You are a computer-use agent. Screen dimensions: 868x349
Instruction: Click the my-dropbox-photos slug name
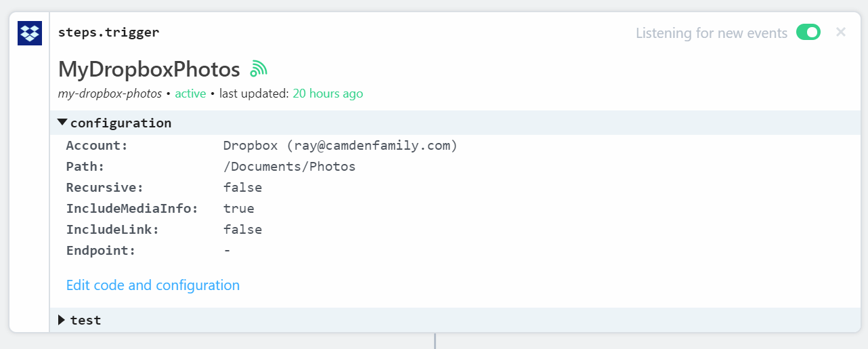[110, 94]
